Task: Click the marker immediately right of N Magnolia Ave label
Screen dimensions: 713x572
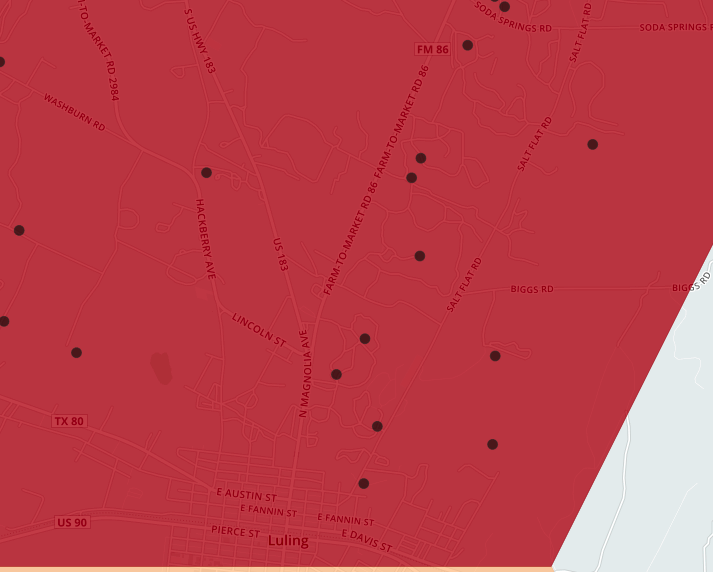Action: coord(336,375)
